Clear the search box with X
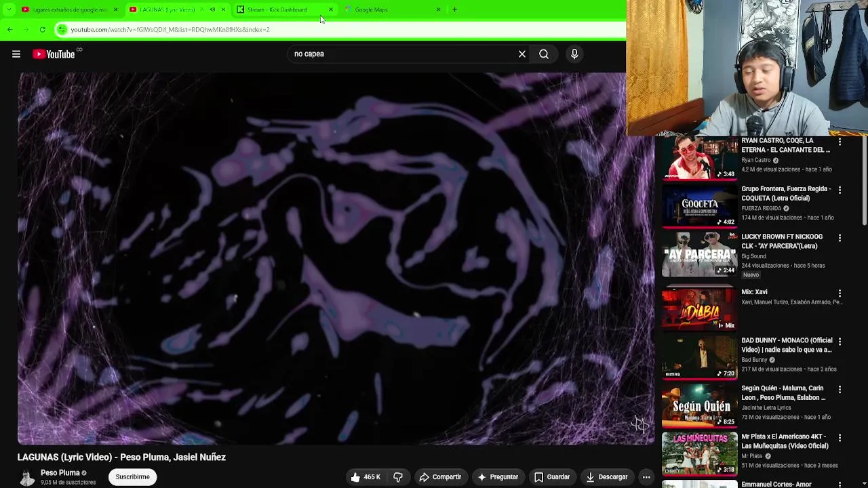Image resolution: width=868 pixels, height=488 pixels. (522, 54)
